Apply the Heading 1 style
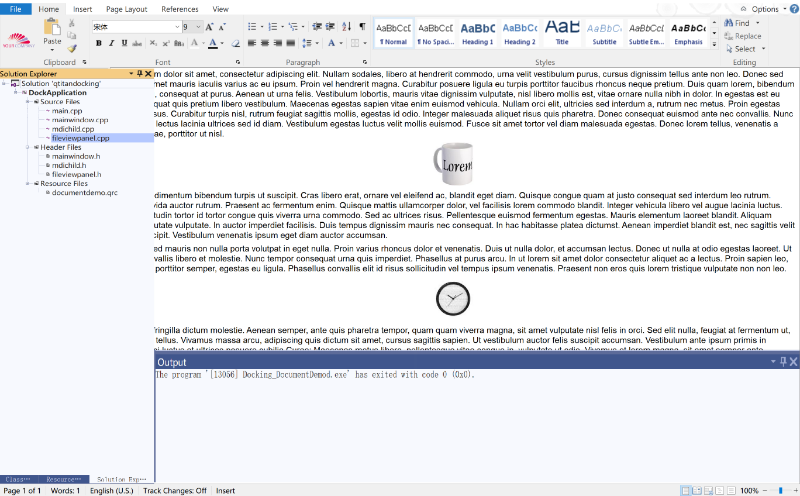Image resolution: width=800 pixels, height=496 pixels. coord(477,34)
